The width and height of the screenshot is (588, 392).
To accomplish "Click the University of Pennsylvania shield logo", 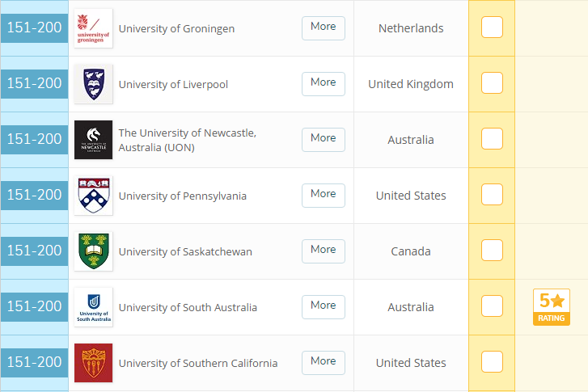I will [93, 196].
